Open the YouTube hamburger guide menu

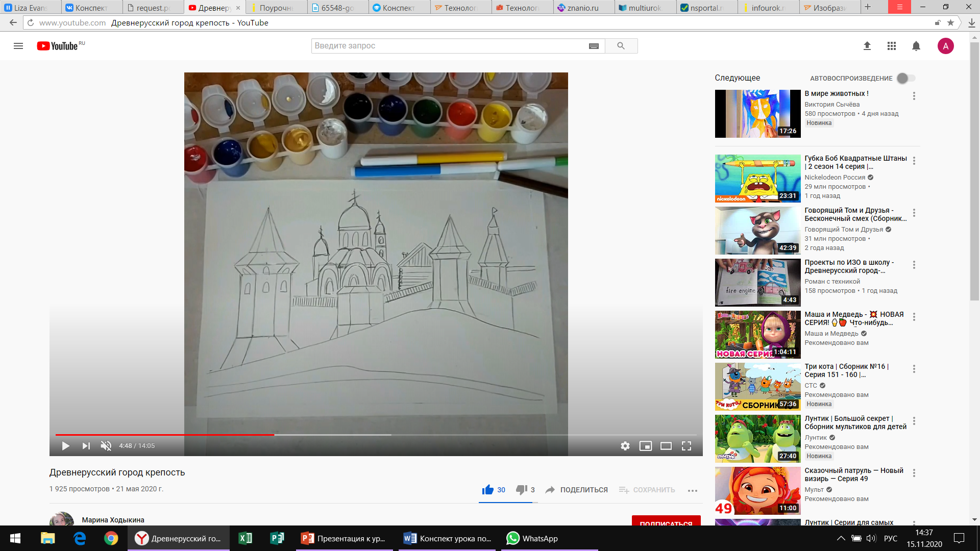[18, 46]
